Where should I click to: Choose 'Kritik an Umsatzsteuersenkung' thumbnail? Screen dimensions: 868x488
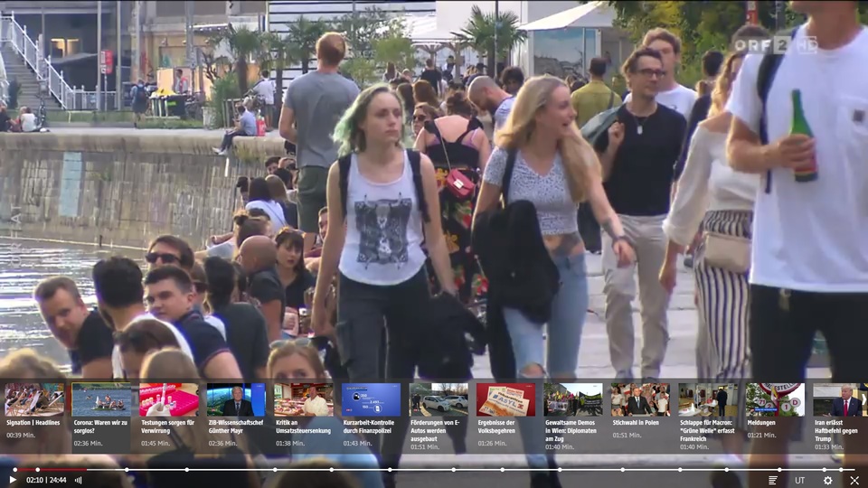(x=304, y=399)
